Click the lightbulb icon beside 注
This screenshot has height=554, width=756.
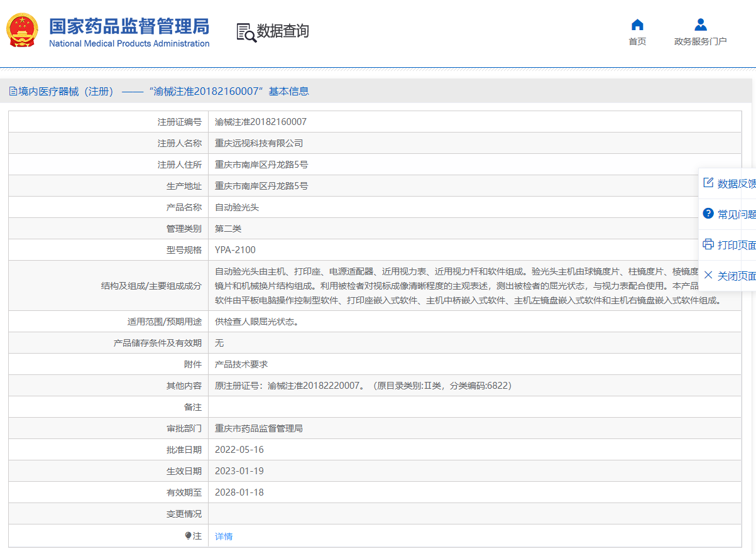188,536
